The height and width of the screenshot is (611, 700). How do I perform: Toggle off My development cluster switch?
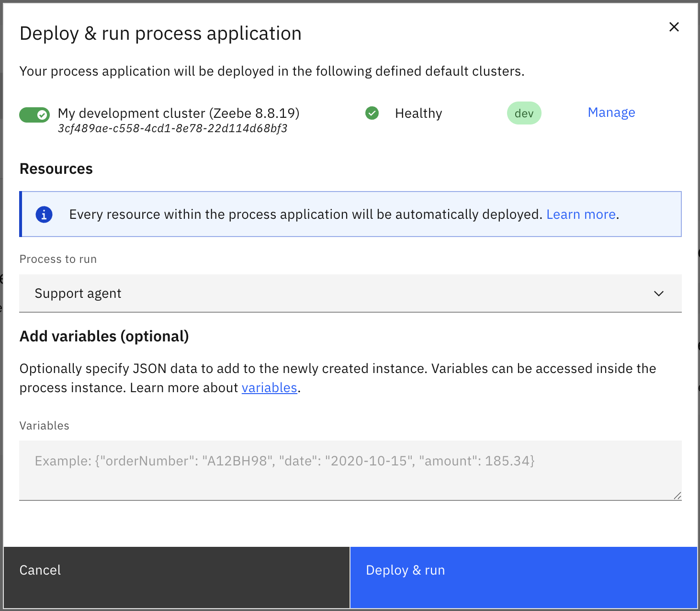34,115
